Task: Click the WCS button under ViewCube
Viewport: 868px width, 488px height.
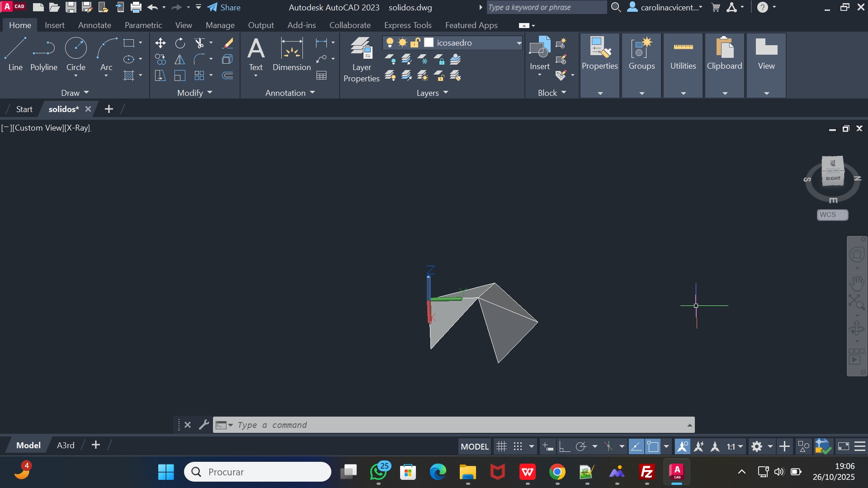Action: coord(832,215)
